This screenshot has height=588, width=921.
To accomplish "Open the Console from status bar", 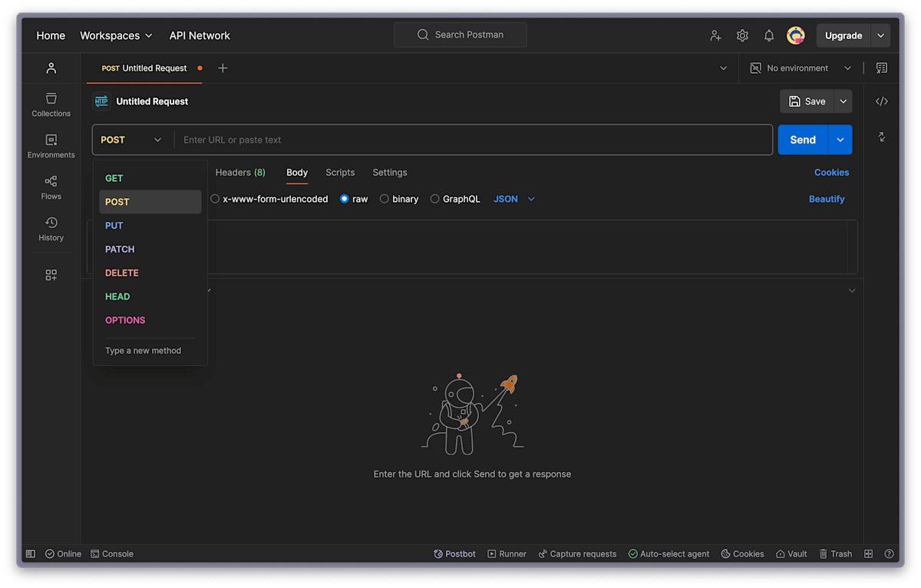I will [112, 553].
